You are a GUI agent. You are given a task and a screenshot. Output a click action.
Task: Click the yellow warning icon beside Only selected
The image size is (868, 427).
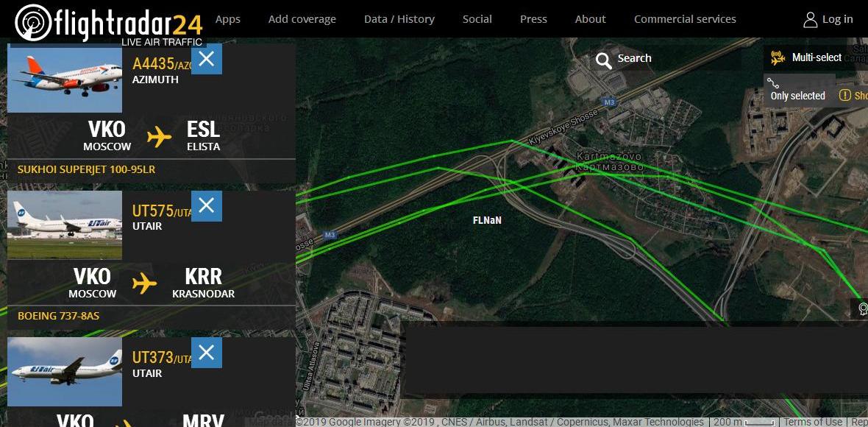844,95
